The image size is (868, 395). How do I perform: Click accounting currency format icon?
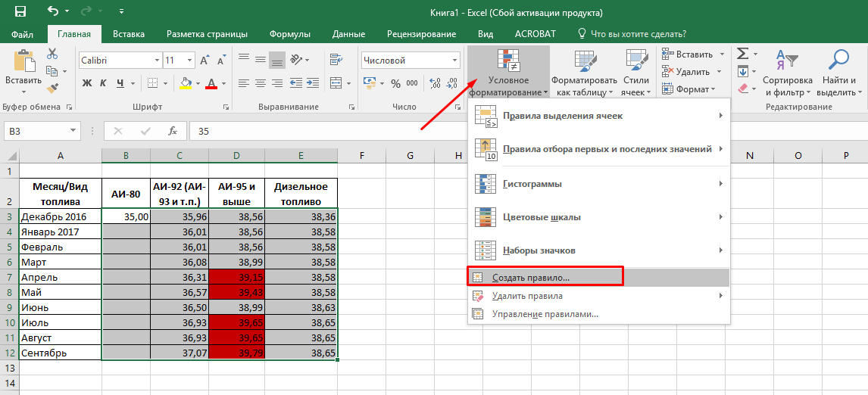pos(369,83)
